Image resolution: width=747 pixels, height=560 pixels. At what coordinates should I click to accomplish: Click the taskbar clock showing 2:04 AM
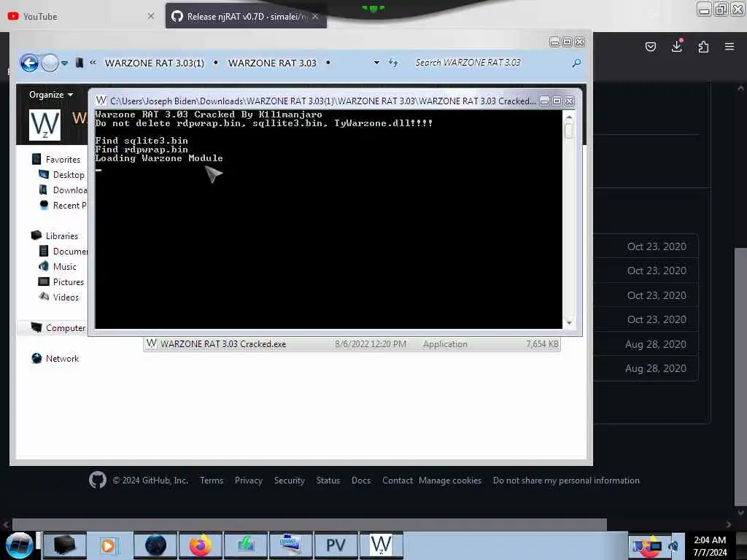[x=710, y=545]
